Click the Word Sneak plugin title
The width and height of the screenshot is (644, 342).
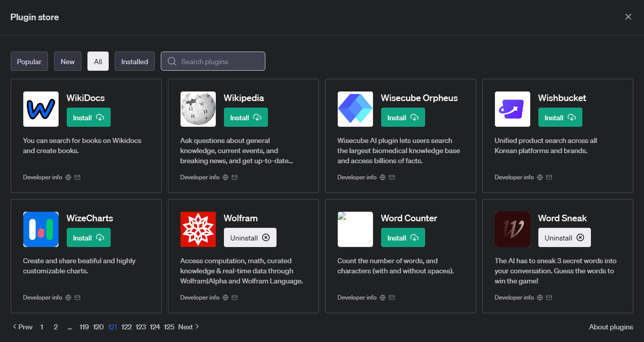562,218
